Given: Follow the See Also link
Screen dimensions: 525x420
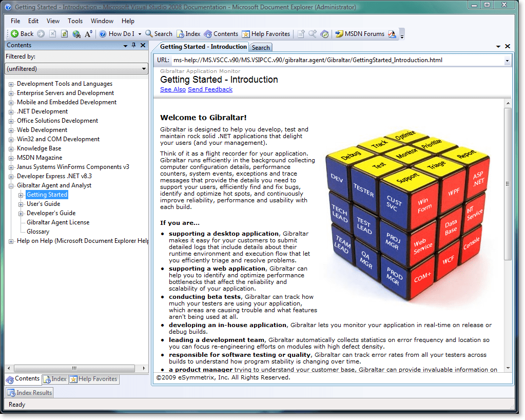Looking at the screenshot, I should [173, 89].
